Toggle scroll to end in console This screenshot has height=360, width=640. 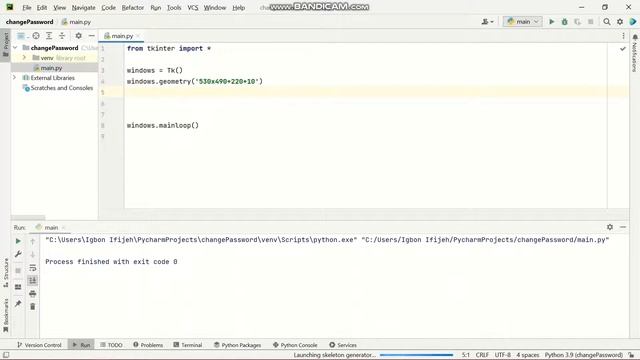coord(33,280)
